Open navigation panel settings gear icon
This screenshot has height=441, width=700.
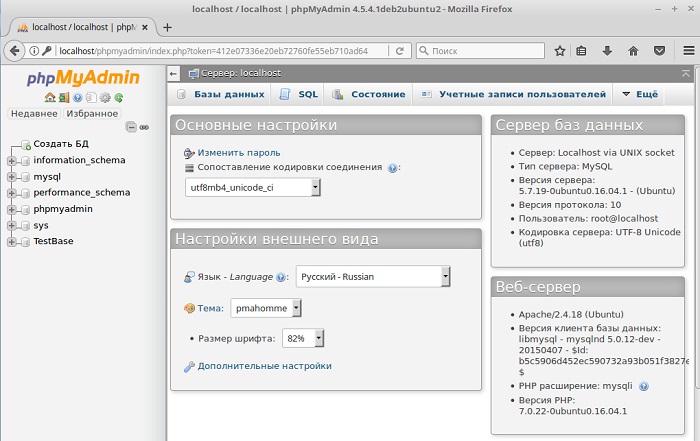tap(105, 97)
